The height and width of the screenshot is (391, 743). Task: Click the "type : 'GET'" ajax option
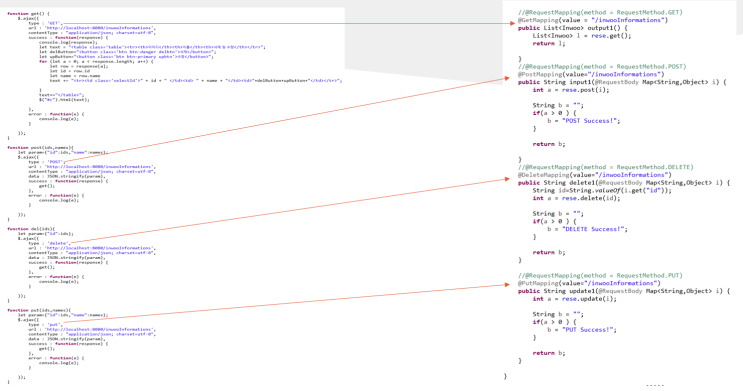[45, 23]
